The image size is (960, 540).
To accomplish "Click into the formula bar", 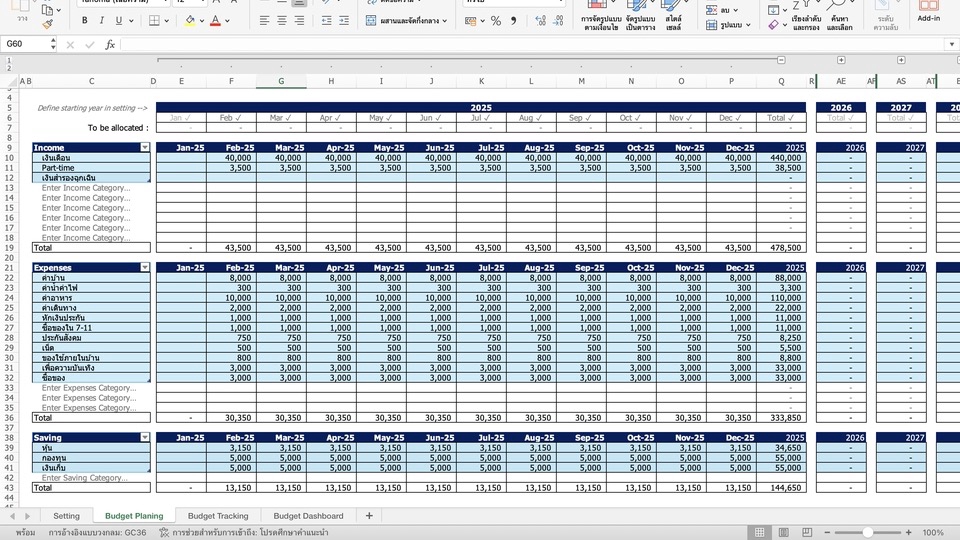I will click(x=533, y=44).
